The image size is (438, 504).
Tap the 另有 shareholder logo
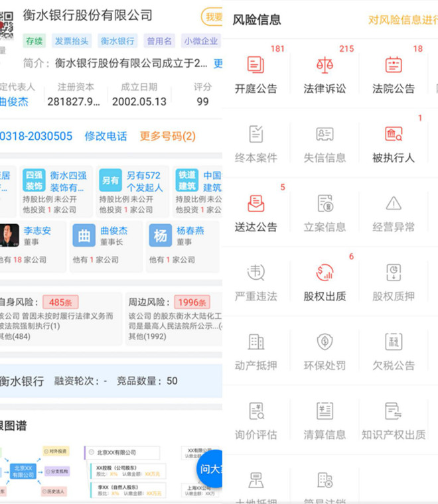(110, 180)
